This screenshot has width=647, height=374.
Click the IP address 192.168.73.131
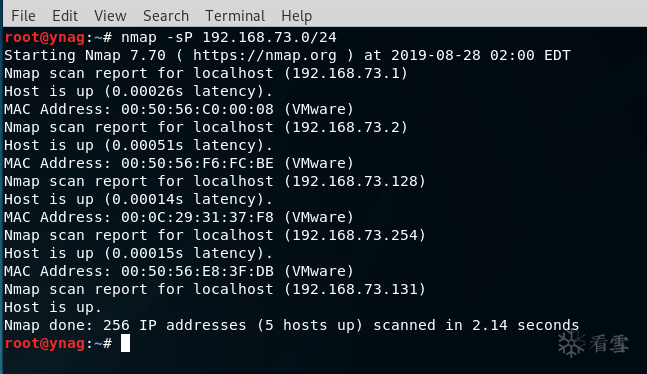tap(355, 289)
